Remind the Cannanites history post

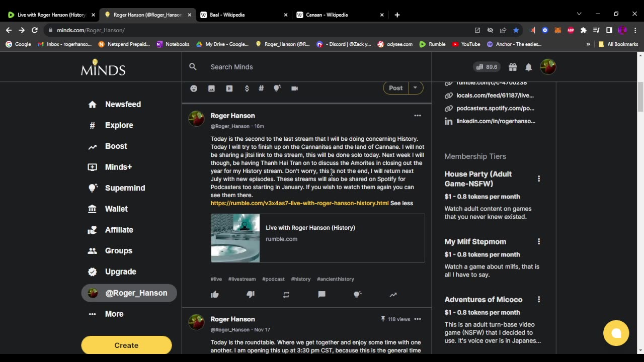286,295
